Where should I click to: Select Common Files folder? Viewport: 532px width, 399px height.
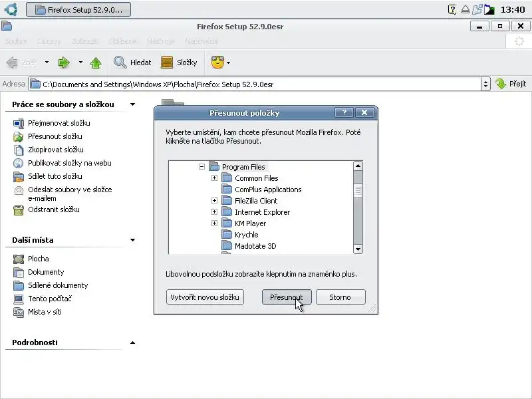coord(256,178)
